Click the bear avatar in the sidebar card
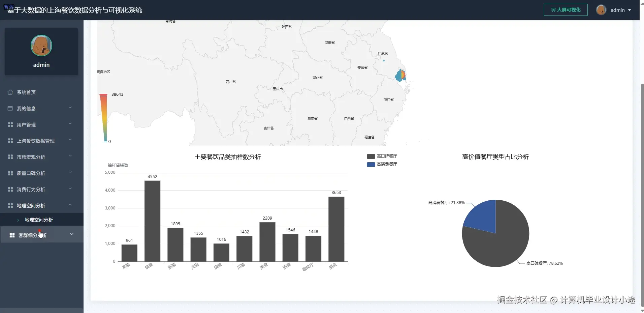 [41, 46]
